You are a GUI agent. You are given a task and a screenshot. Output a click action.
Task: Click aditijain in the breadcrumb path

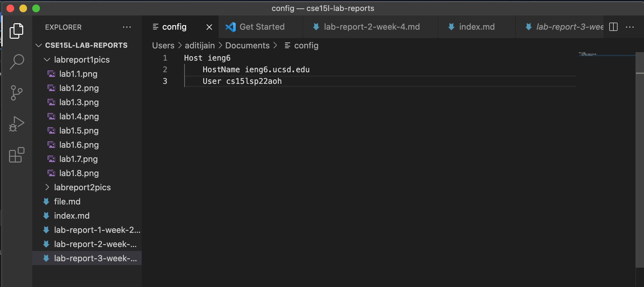(x=200, y=45)
